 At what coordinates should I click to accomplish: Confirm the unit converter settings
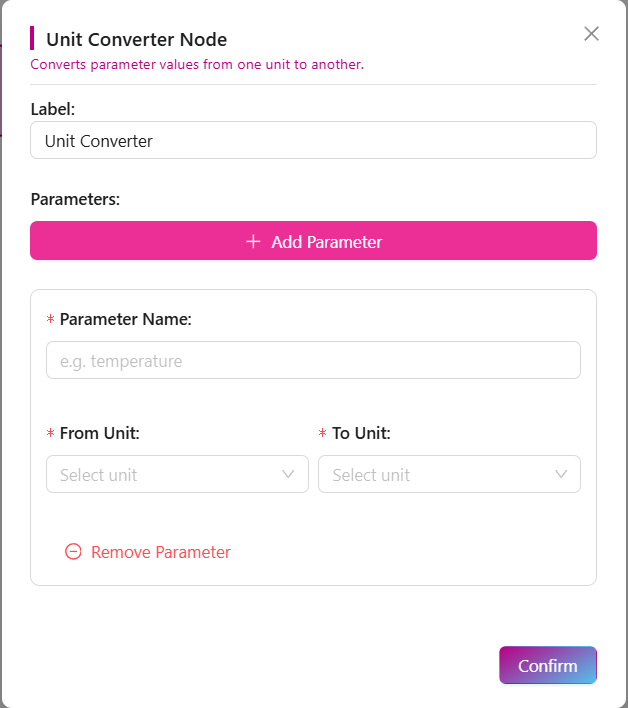(x=547, y=666)
